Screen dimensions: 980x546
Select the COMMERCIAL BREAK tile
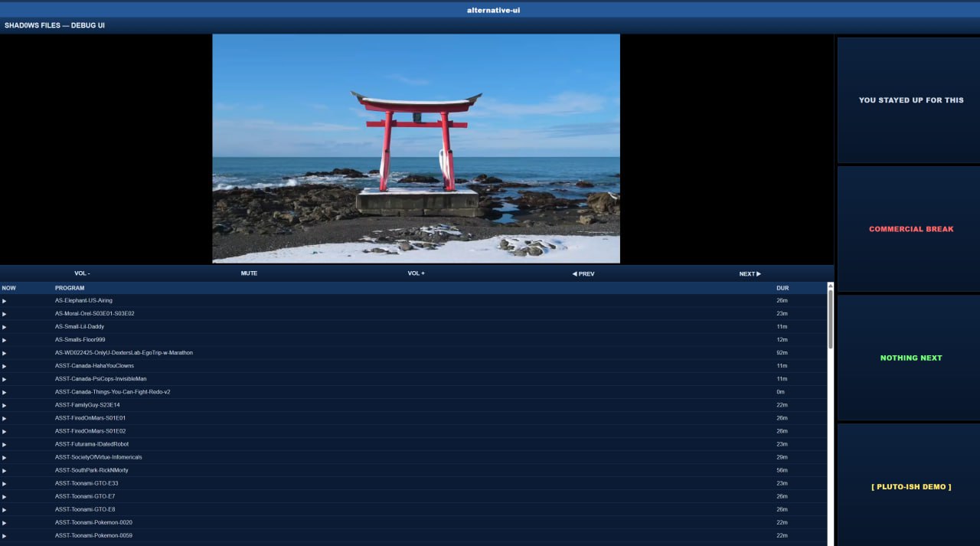click(x=910, y=229)
